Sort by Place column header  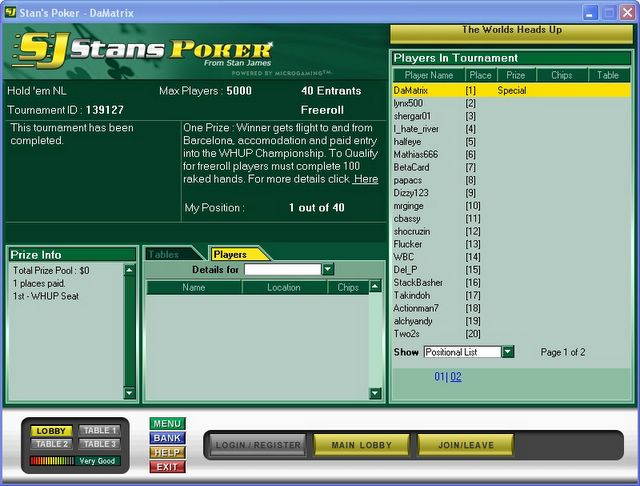coord(480,75)
